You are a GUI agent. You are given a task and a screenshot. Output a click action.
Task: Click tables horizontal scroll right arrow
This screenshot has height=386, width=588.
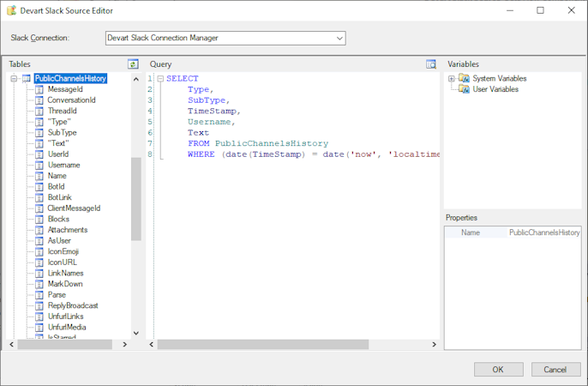(125, 344)
